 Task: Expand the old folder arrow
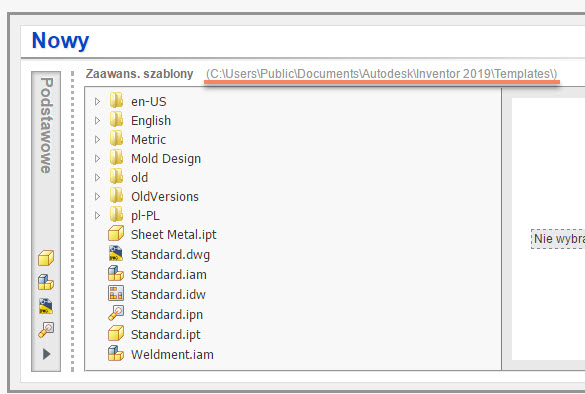pyautogui.click(x=97, y=178)
